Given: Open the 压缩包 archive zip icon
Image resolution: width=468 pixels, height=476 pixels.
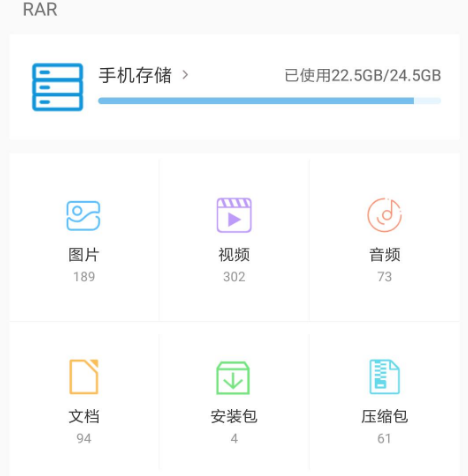Looking at the screenshot, I should click(x=384, y=377).
